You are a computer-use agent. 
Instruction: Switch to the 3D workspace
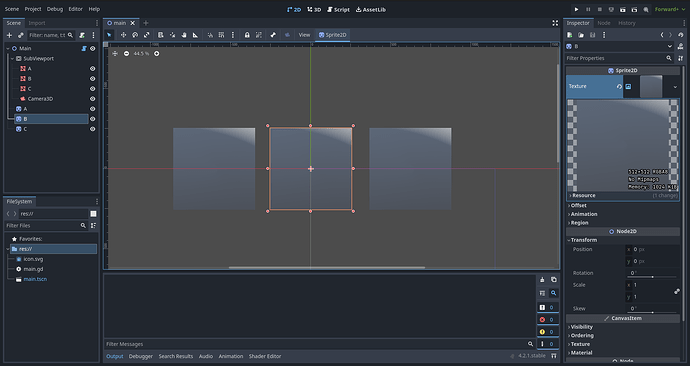314,9
